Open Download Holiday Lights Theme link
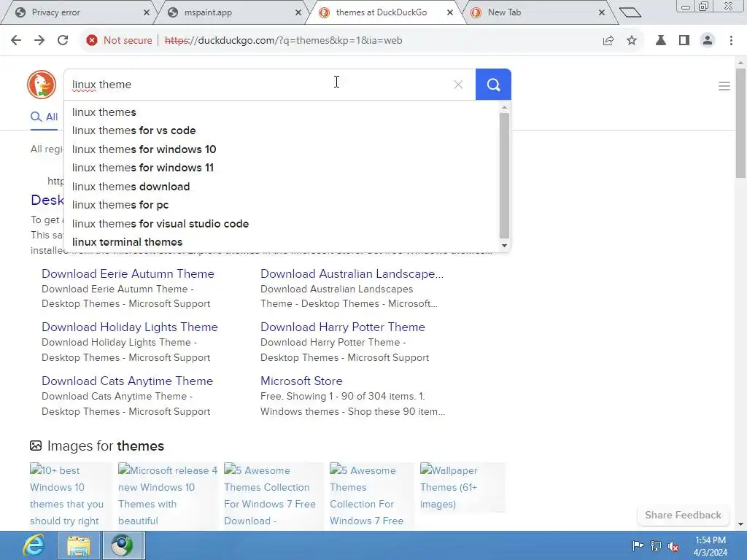 (130, 327)
